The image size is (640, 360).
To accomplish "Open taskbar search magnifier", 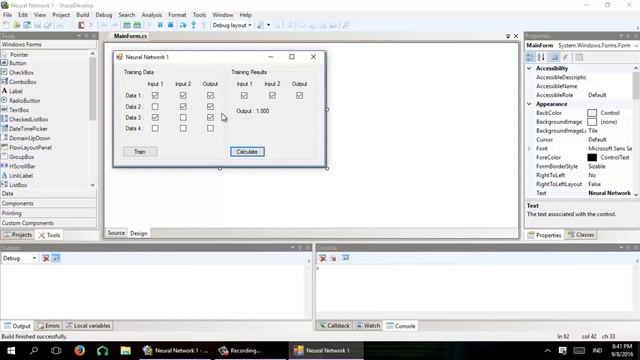I will 34,351.
